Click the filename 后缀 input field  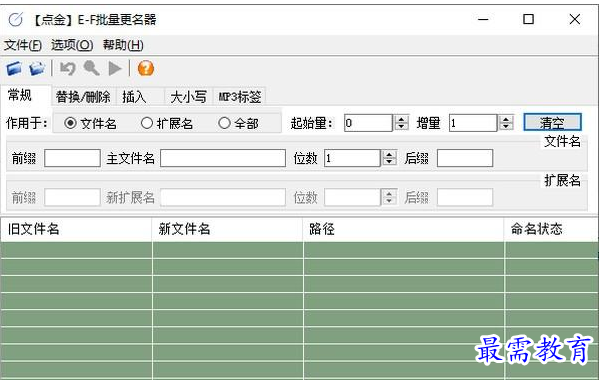(x=465, y=158)
